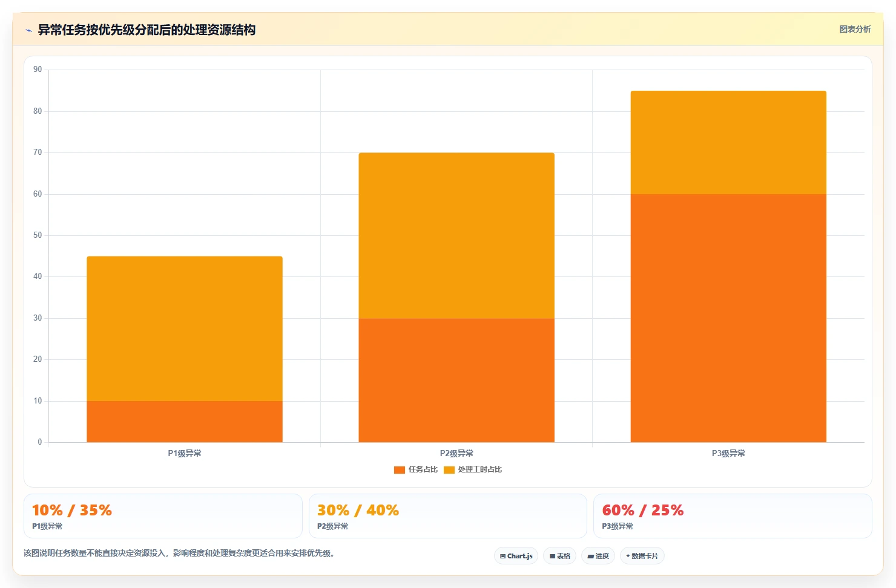Select the Chart.js tag
The width and height of the screenshot is (896, 588).
tap(516, 556)
